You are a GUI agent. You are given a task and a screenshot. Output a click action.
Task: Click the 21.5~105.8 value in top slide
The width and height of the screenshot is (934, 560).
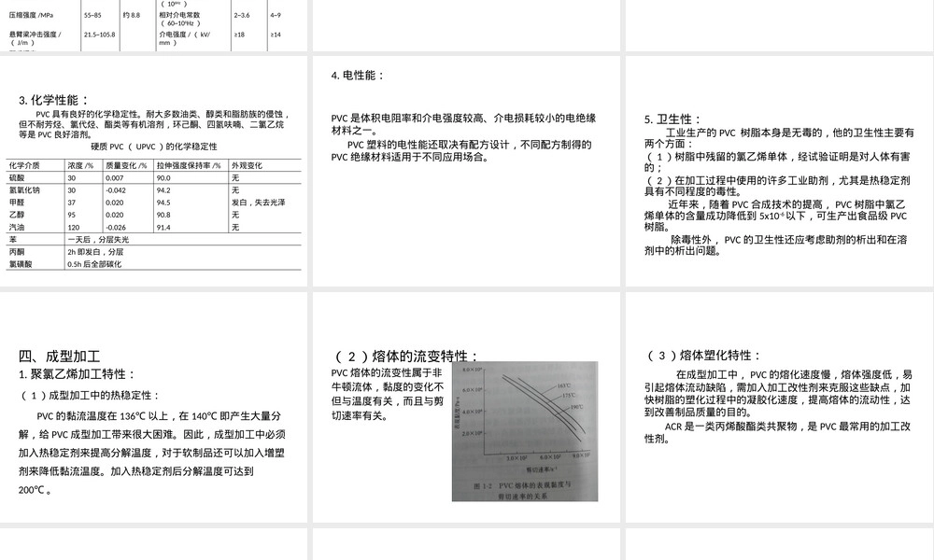click(x=100, y=35)
